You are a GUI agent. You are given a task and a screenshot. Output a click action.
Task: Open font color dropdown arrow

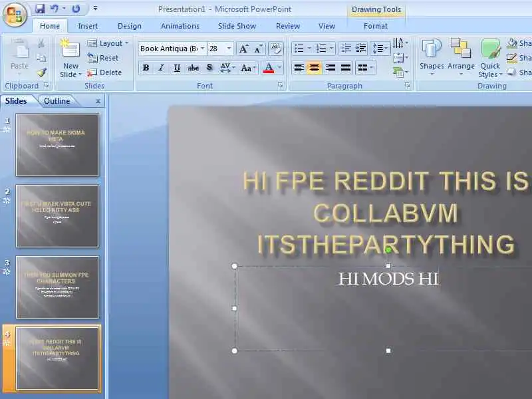tap(279, 68)
